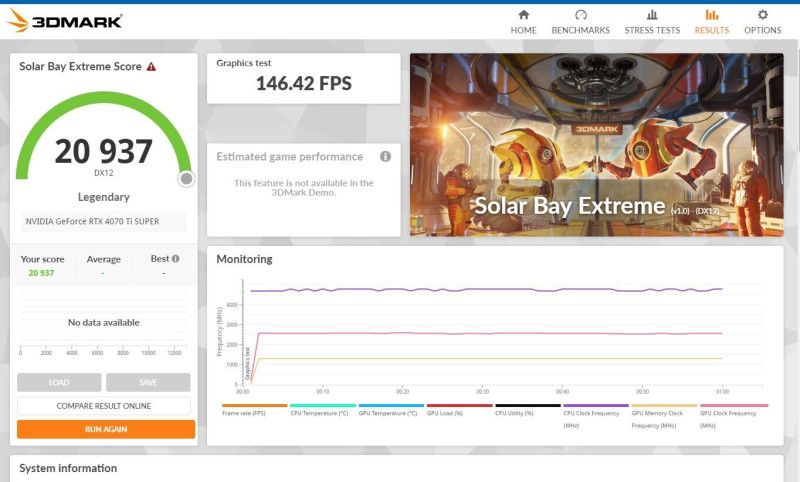Toggle CPU Utility (%) legend item

pos(528,410)
